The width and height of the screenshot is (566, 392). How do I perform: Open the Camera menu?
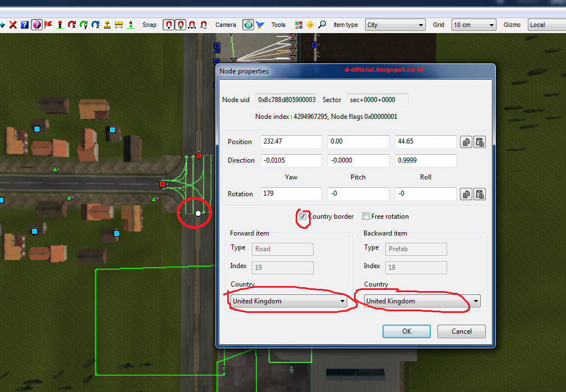click(226, 25)
